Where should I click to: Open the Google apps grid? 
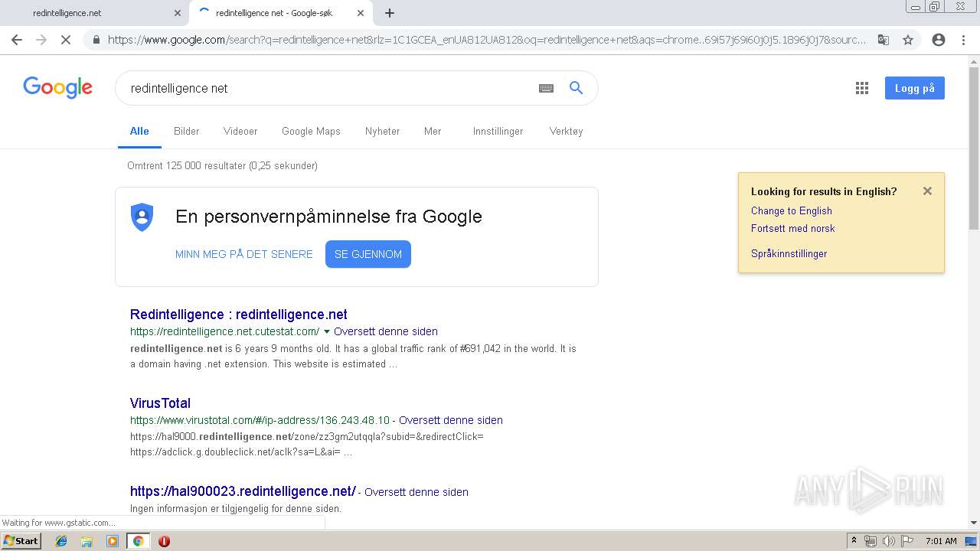[x=862, y=88]
